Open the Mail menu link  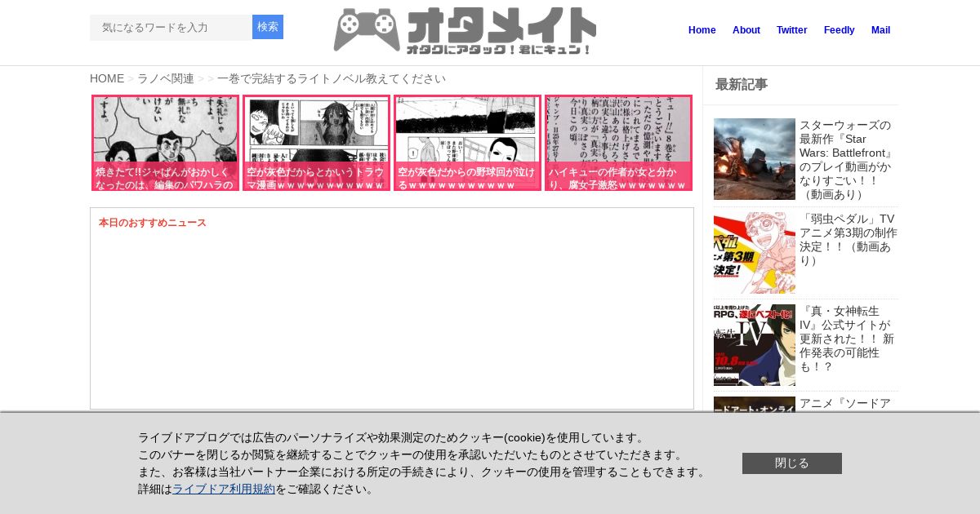(880, 30)
